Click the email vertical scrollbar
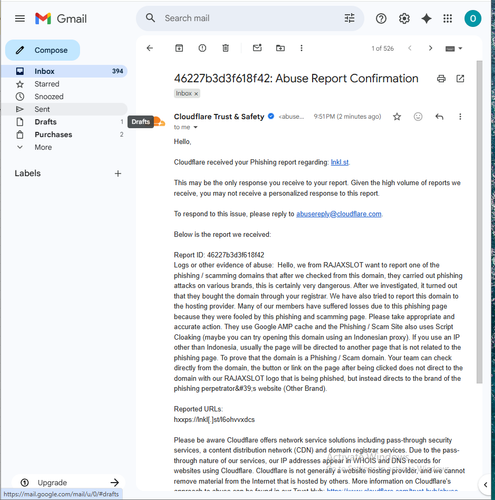 point(480,222)
